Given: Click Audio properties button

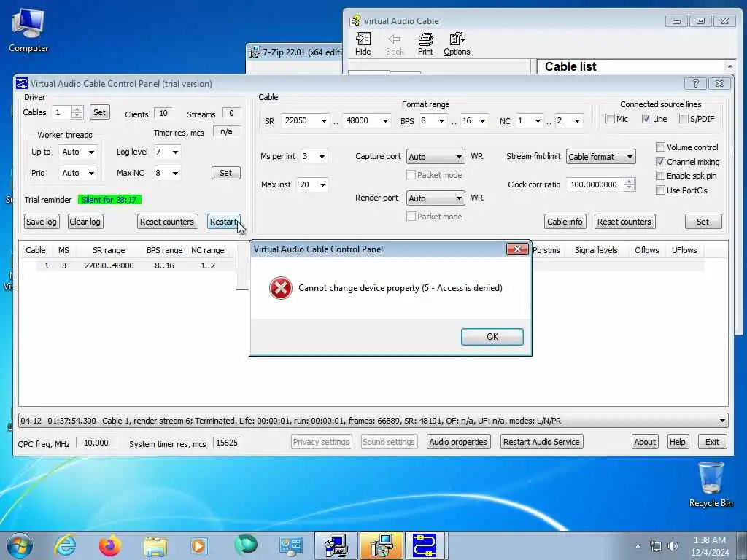Looking at the screenshot, I should pos(458,442).
